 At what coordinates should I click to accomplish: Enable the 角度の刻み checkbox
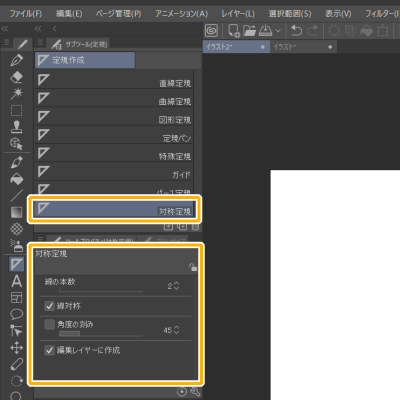click(49, 324)
